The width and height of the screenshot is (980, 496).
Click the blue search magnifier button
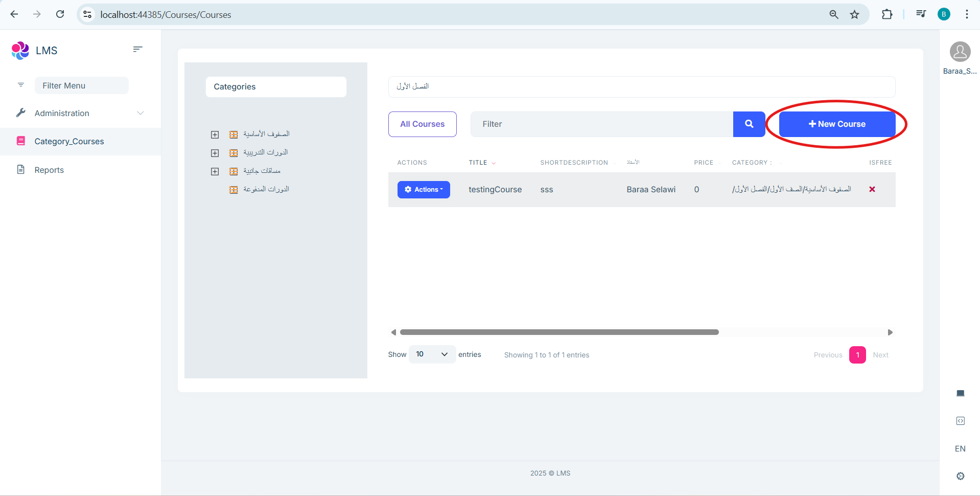tap(749, 124)
